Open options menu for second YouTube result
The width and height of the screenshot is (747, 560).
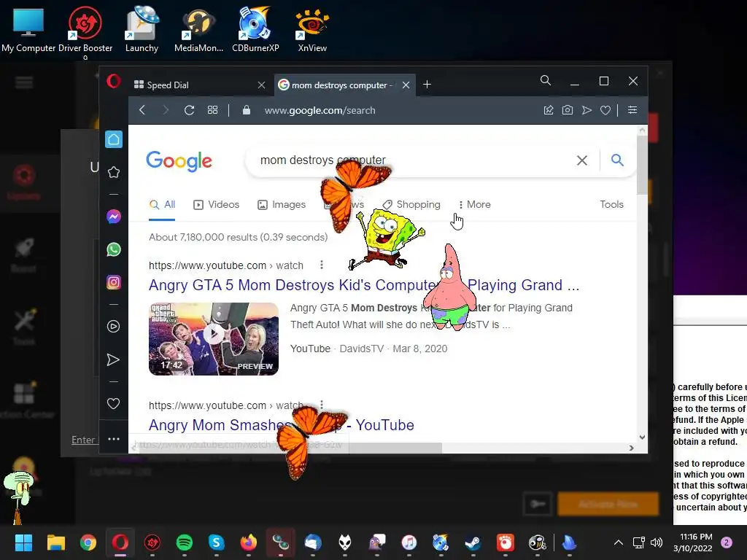pyautogui.click(x=322, y=404)
